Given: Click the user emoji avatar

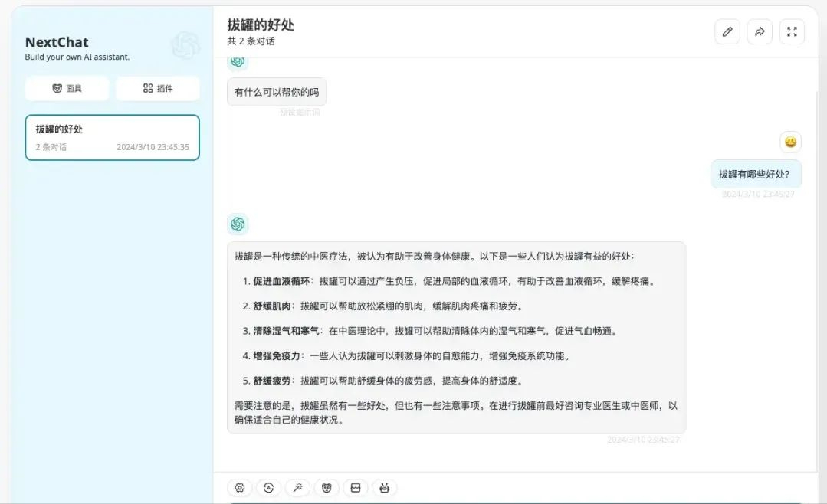Looking at the screenshot, I should click(790, 142).
